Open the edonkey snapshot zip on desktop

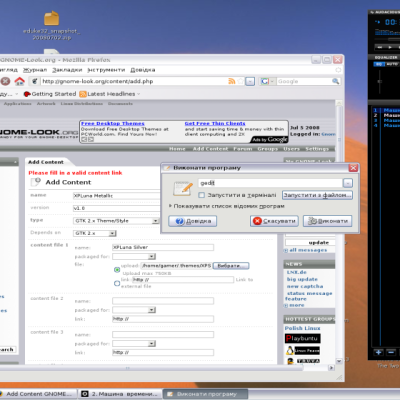point(52,26)
